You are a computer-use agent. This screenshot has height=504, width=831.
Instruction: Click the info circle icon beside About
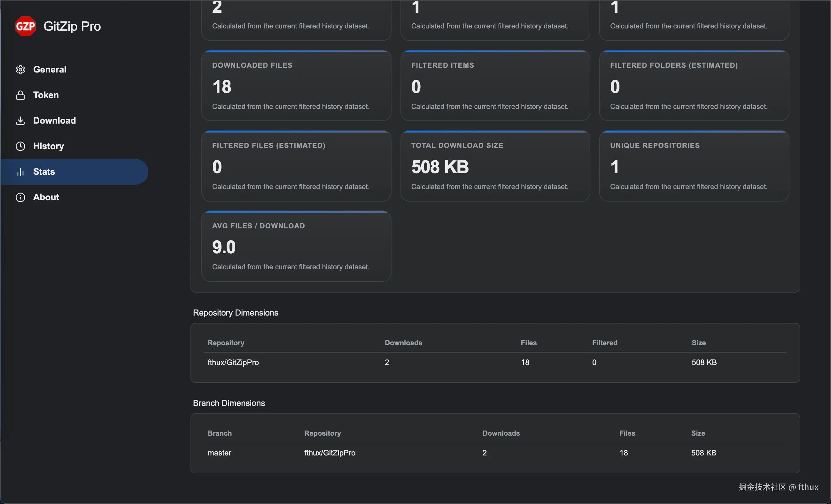tap(20, 197)
